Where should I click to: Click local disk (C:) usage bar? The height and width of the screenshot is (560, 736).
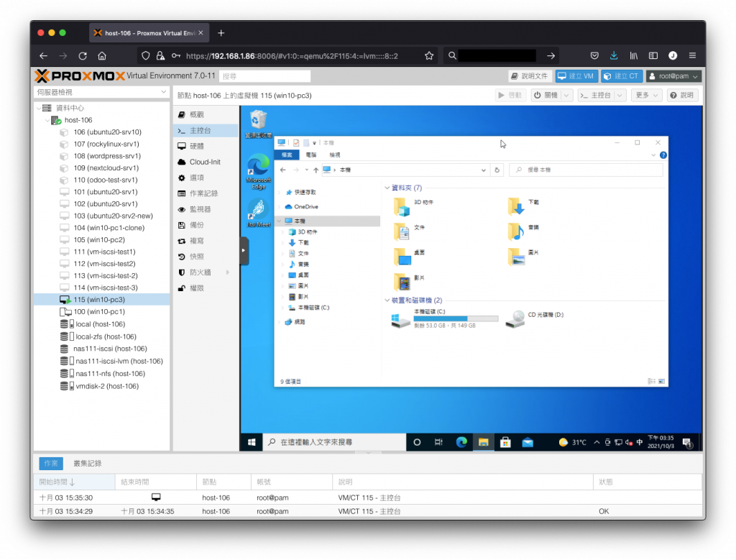(x=455, y=318)
